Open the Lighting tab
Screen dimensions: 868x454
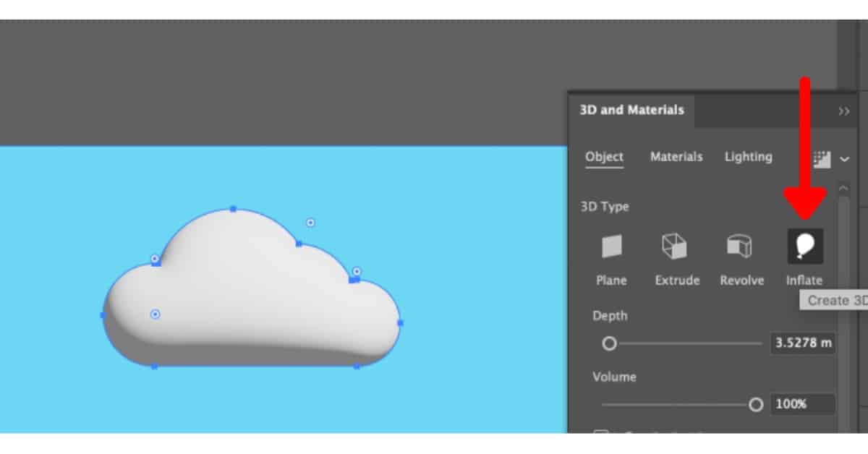(749, 157)
